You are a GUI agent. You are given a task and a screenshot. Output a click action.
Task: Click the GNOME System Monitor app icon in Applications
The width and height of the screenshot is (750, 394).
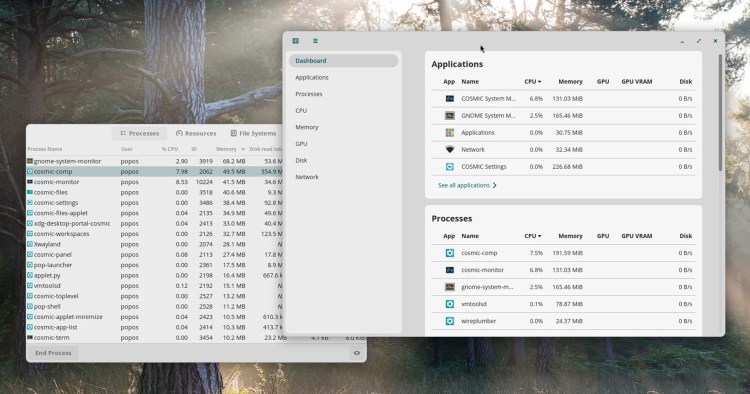coord(450,116)
